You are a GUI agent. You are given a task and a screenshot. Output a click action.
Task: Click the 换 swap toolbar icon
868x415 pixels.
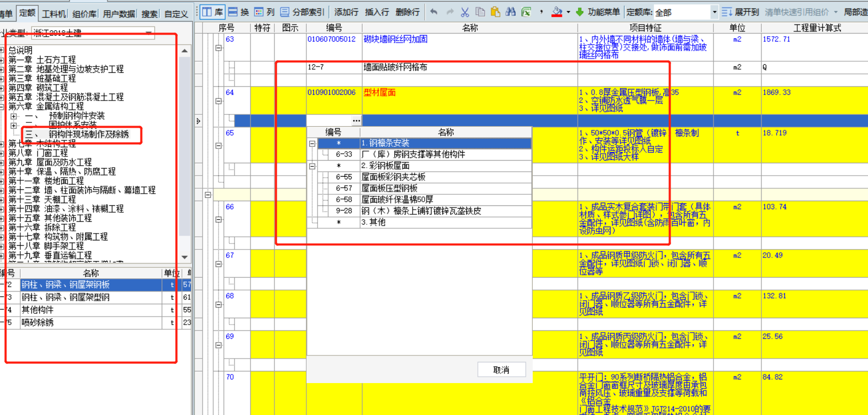pyautogui.click(x=238, y=12)
